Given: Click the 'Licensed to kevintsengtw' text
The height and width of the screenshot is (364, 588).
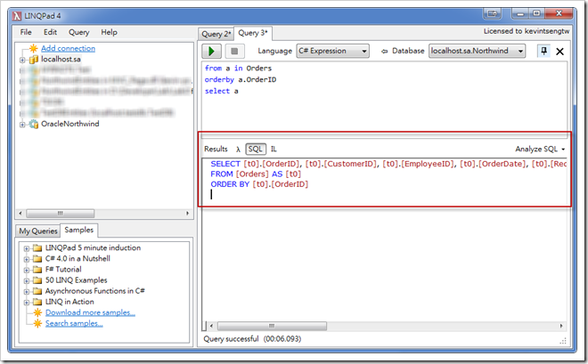Looking at the screenshot, I should [527, 31].
